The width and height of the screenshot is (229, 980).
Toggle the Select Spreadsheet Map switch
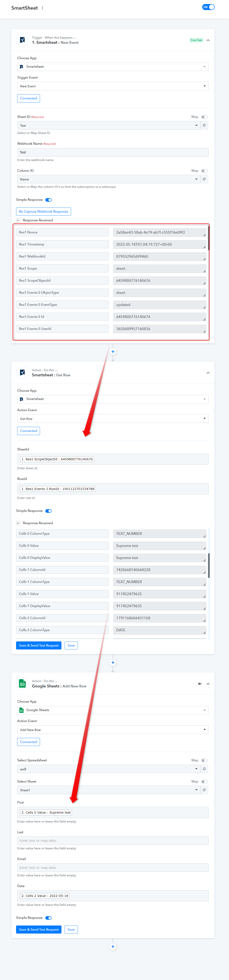click(x=204, y=761)
